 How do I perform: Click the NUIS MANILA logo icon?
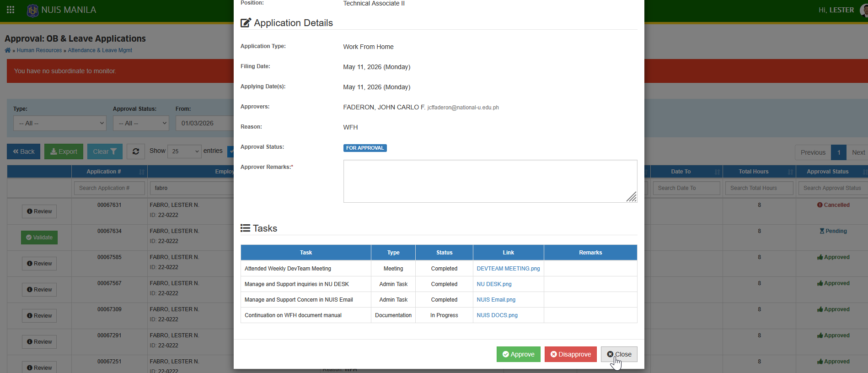(x=32, y=10)
